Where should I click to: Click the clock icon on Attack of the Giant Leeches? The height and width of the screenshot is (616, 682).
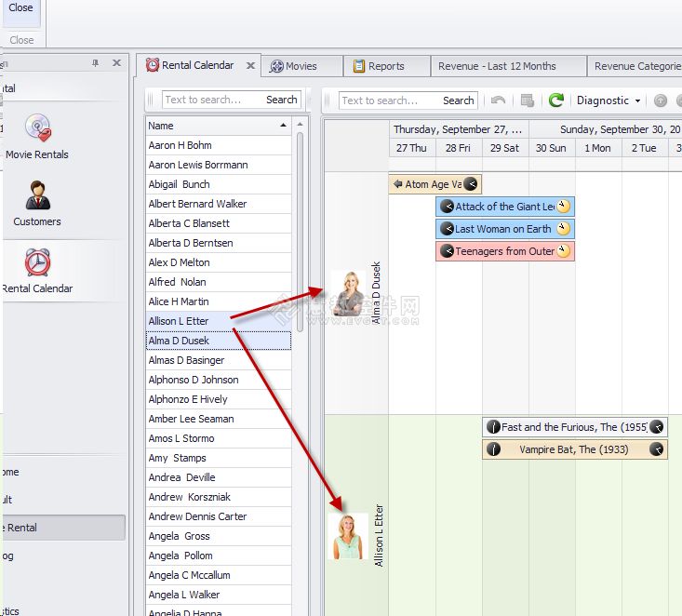(x=563, y=206)
